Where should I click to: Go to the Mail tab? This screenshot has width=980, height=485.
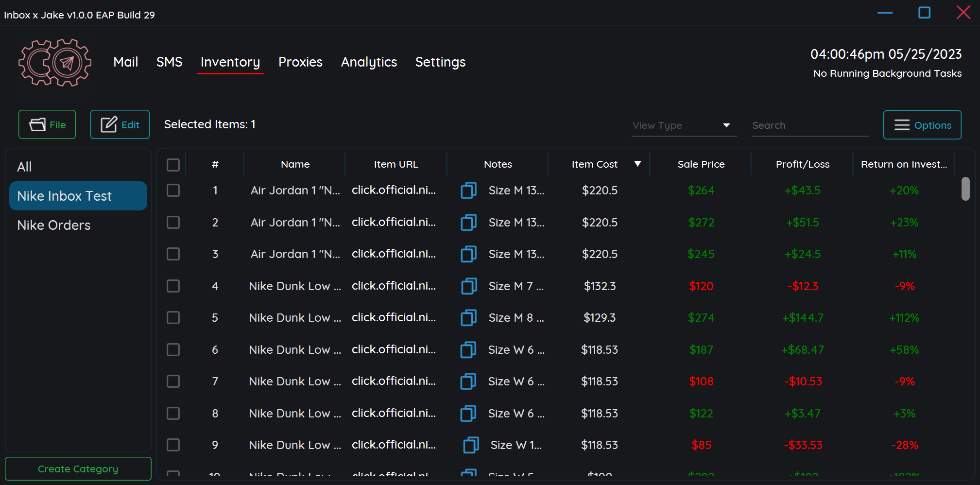(x=125, y=62)
